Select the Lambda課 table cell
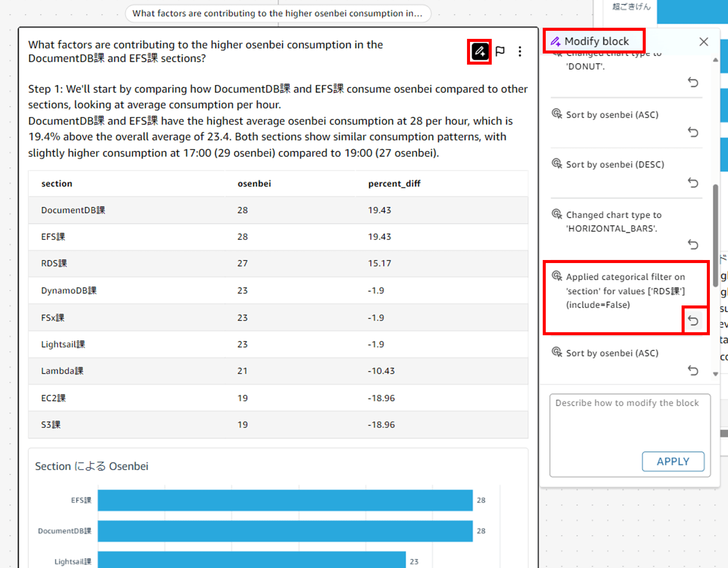728x568 pixels. (x=62, y=371)
